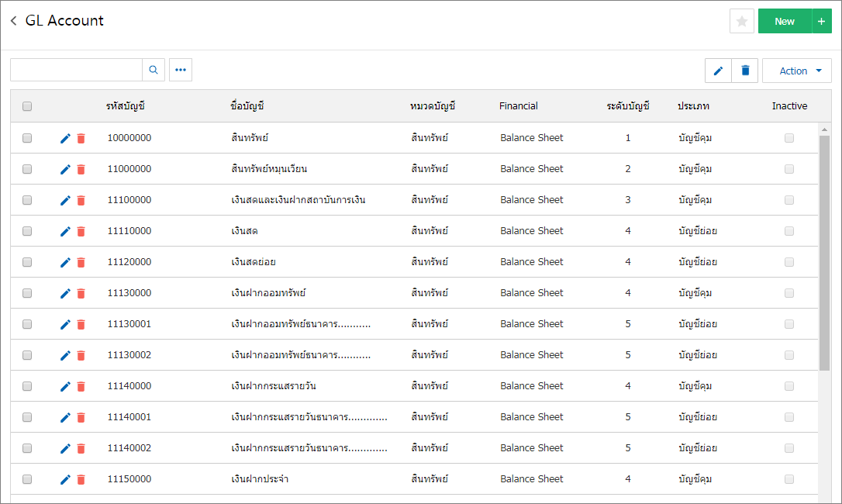Screen dimensions: 842x504
Task: Tick the select-all header checkbox
Action: [x=27, y=106]
